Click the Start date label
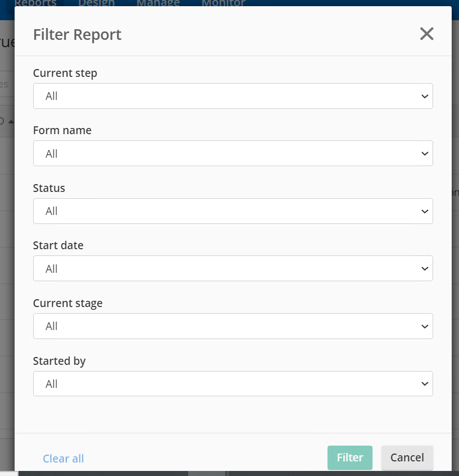Screen dimensions: 459x476 tap(58, 245)
